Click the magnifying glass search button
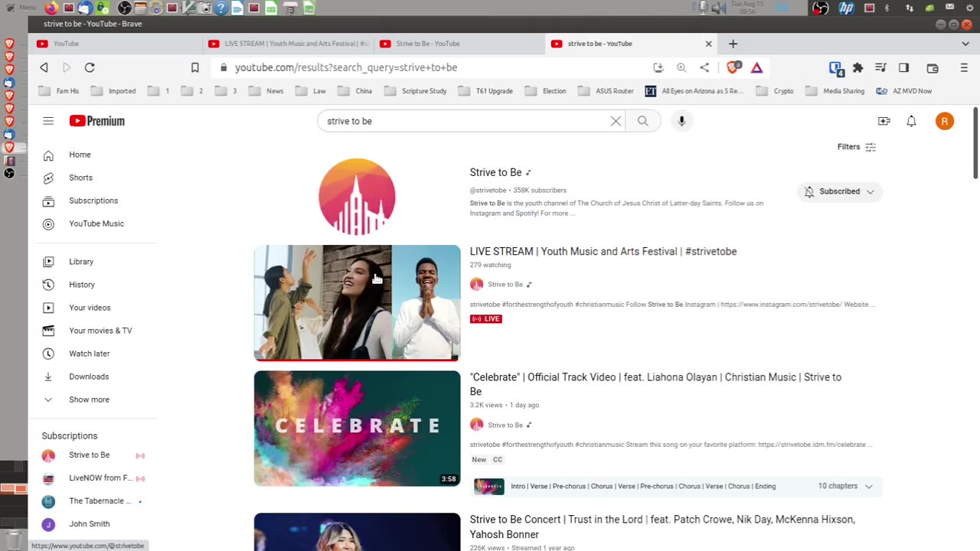This screenshot has width=980, height=551. click(x=643, y=121)
